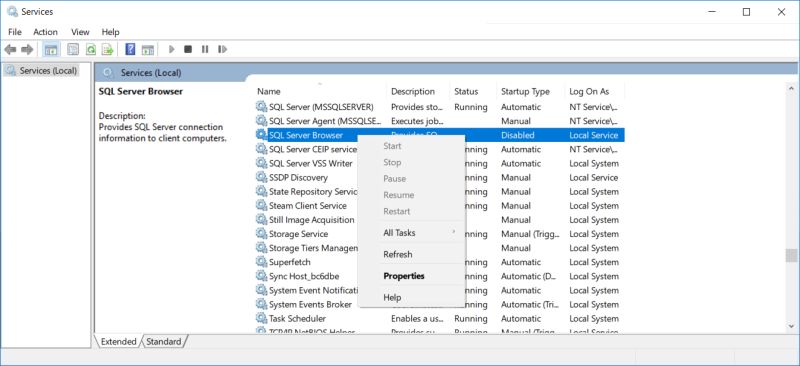This screenshot has height=366, width=800.
Task: Click gear icon of SQL Server Agent row
Action: coord(261,121)
